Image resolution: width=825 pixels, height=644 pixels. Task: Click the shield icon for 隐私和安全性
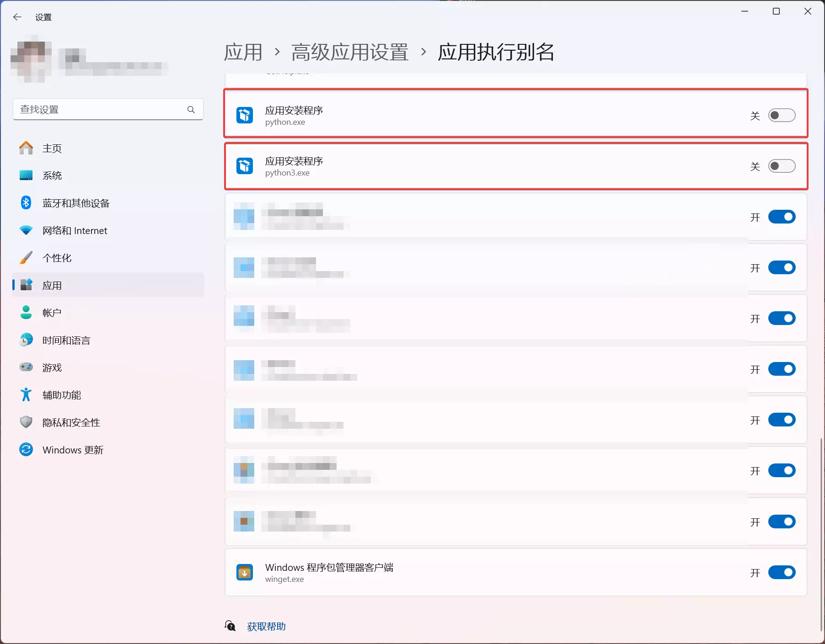pos(26,422)
